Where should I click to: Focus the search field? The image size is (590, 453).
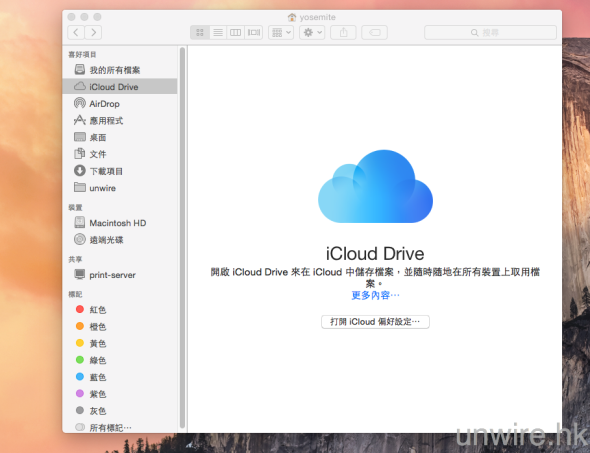pos(490,32)
